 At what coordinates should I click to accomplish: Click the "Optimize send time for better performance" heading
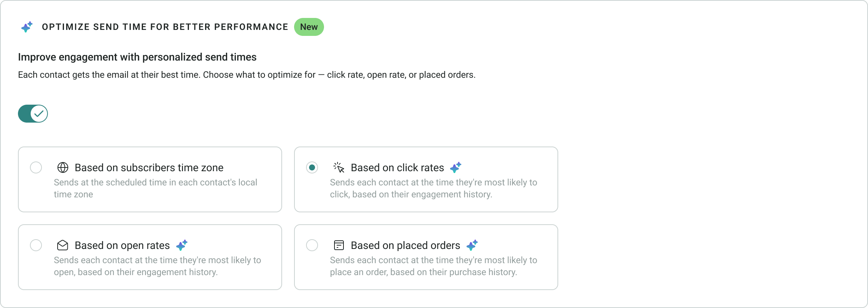(165, 27)
